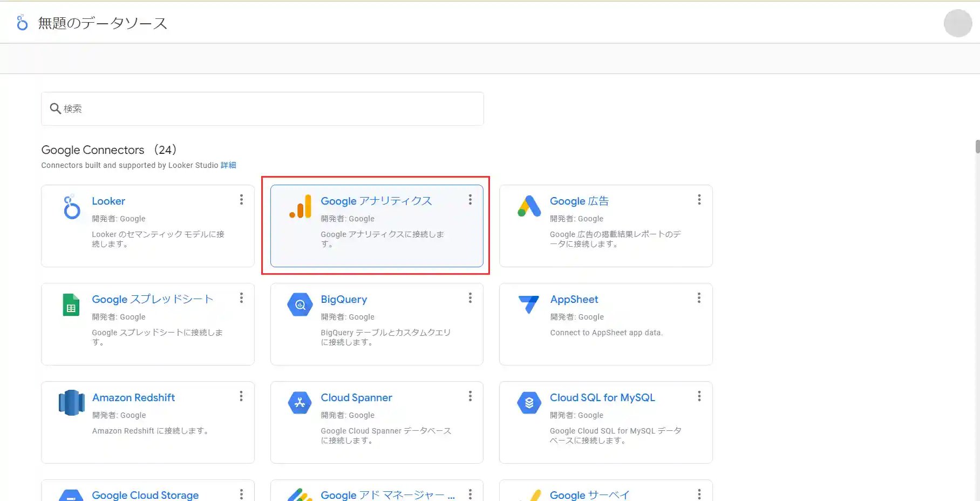980x501 pixels.
Task: Select the Google アド マネージャー connector title
Action: [387, 495]
